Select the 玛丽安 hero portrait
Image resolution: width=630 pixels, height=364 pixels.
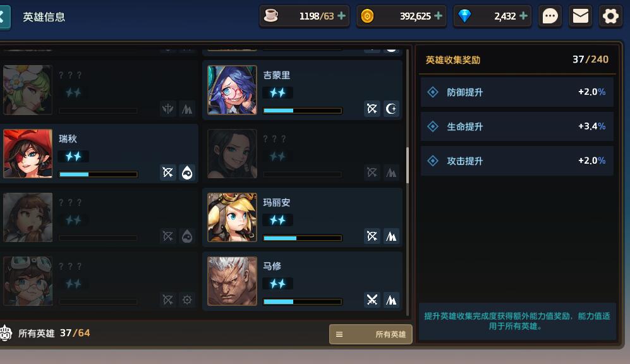(x=232, y=217)
